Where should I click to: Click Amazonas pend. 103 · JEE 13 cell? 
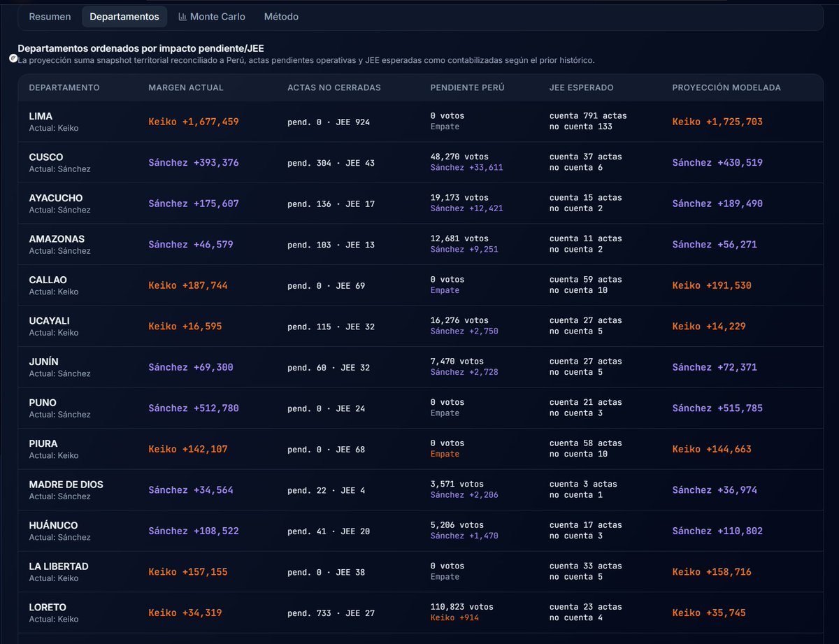[331, 245]
